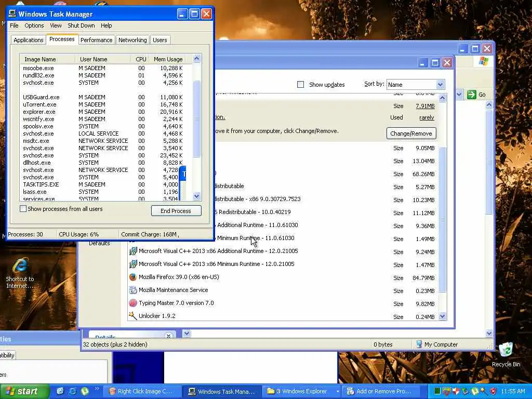532x399 pixels.
Task: Switch to the Windows Task Manager taskbar button
Action: point(222,391)
